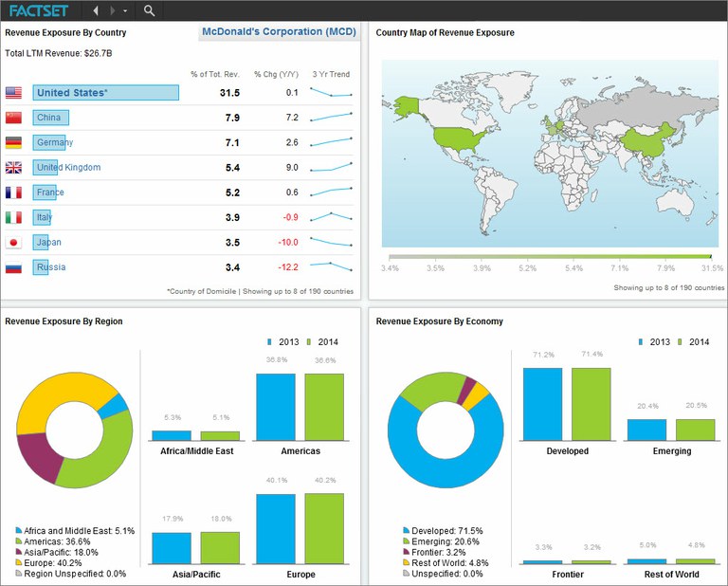Select the % Chg (Y/Y) column header
The width and height of the screenshot is (728, 586).
(x=276, y=74)
